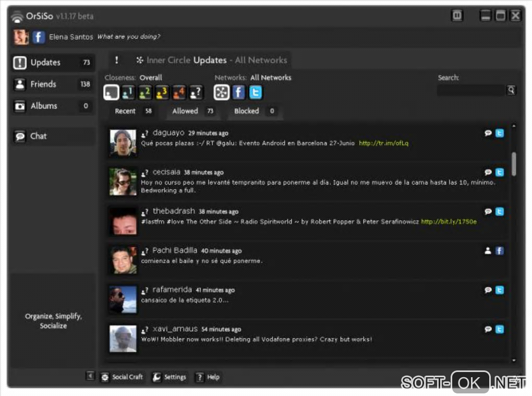532x396 pixels.
Task: Click the username rafamerida
Action: pos(172,290)
